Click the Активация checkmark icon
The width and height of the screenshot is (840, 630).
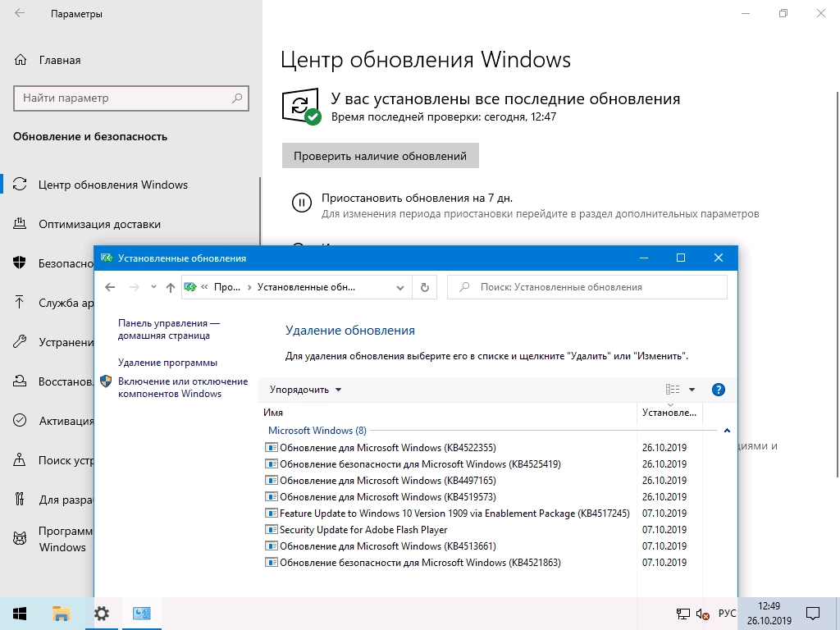click(x=20, y=421)
